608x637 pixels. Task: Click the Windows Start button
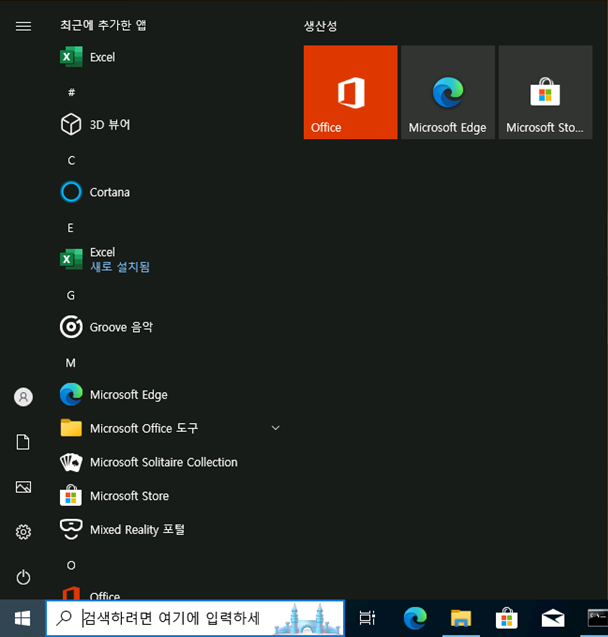[22, 618]
